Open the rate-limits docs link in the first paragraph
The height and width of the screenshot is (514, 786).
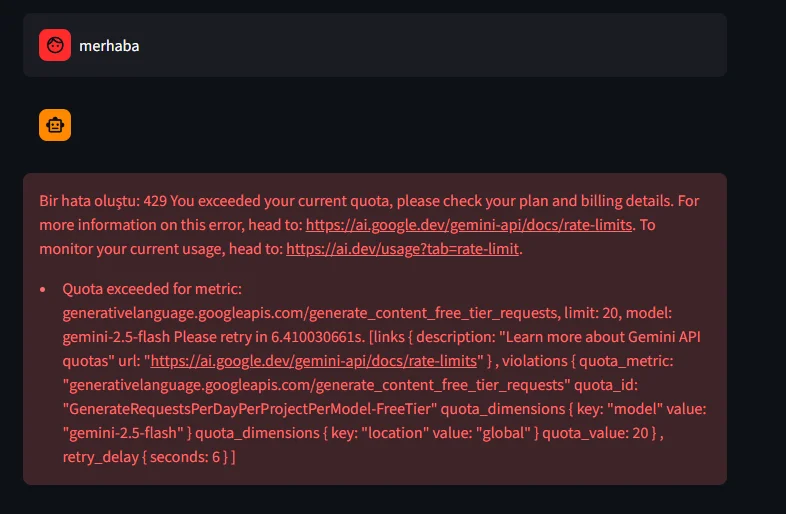[468, 225]
